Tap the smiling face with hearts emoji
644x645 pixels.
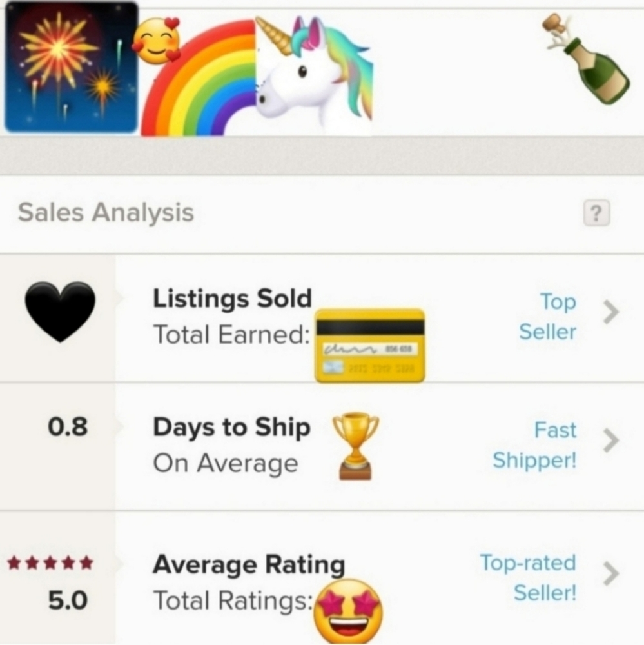(x=156, y=41)
